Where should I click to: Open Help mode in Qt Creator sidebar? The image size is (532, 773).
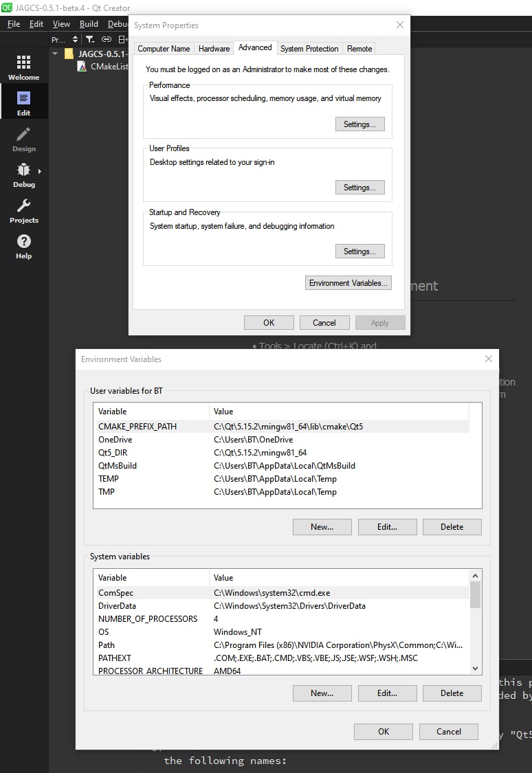(23, 247)
